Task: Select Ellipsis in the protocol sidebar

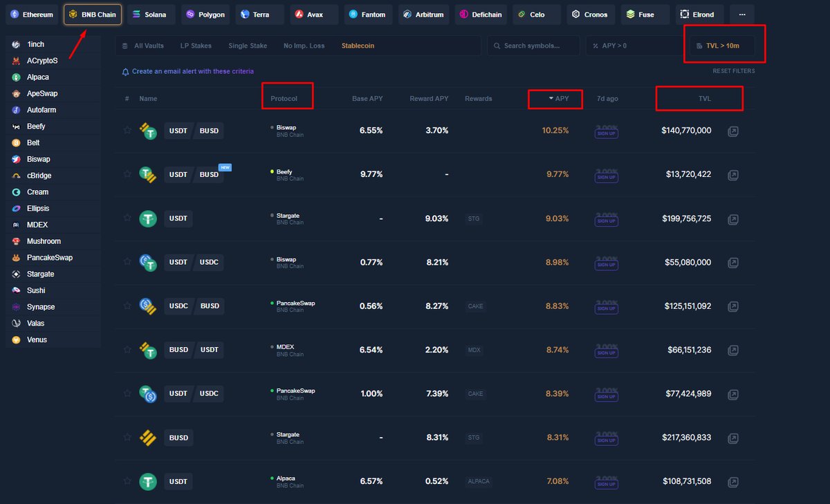Action: click(x=53, y=208)
